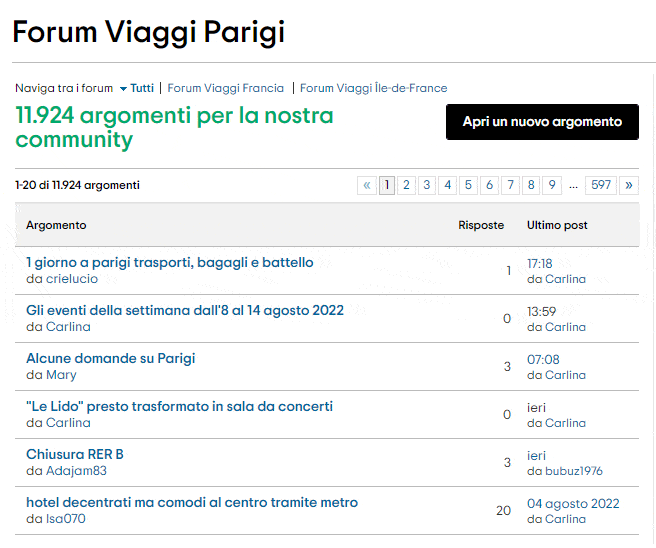Open 'Gli eventi della settimana' topic

(x=184, y=310)
